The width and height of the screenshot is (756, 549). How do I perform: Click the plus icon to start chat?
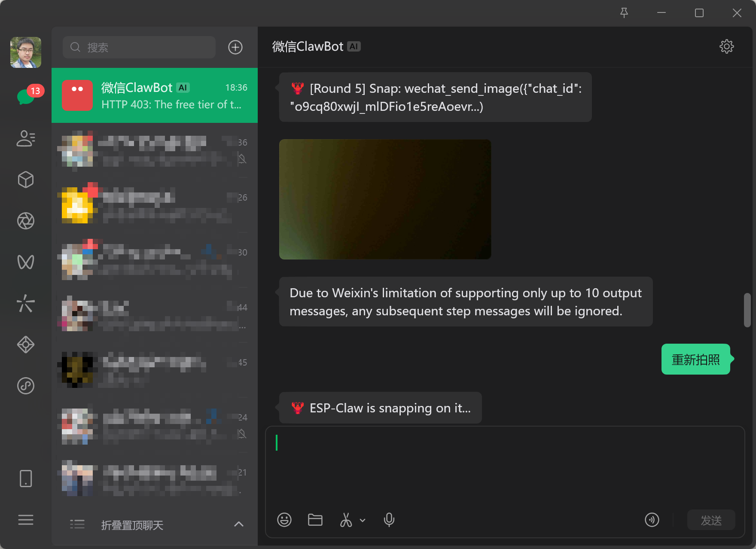pyautogui.click(x=235, y=47)
